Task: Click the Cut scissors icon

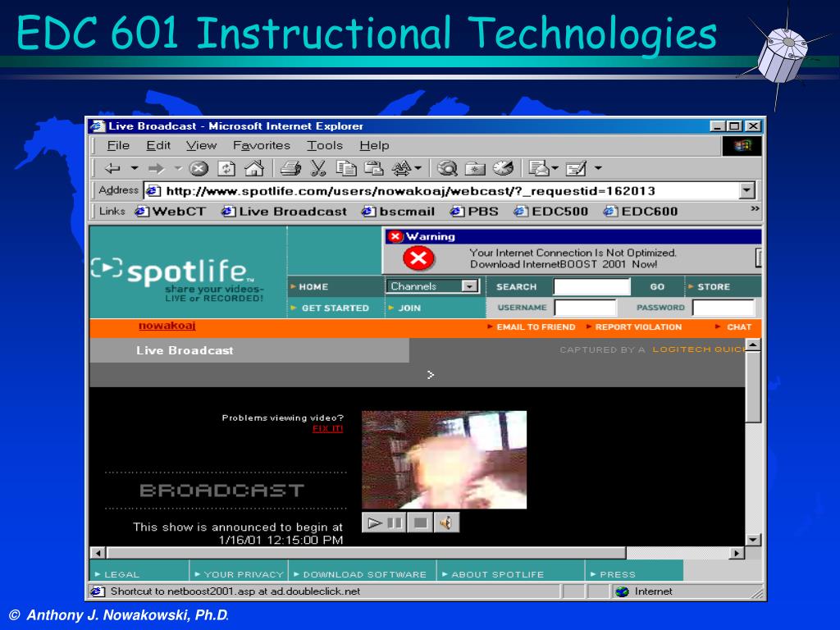Action: point(318,169)
